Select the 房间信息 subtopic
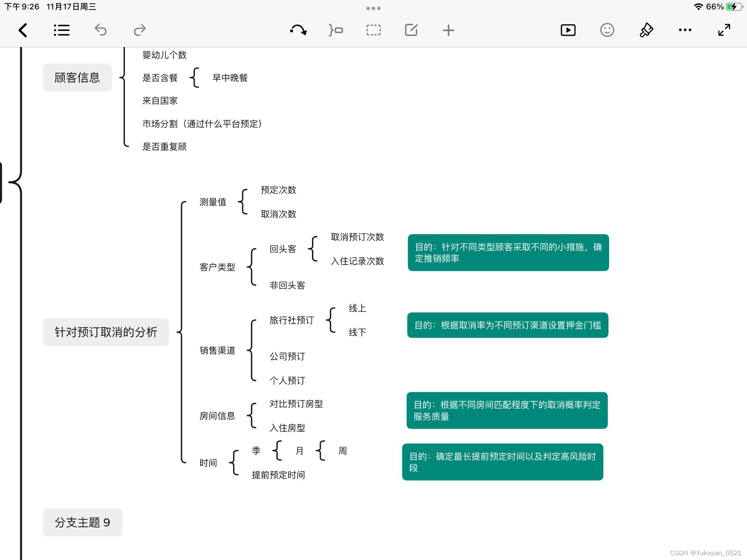This screenshot has width=747, height=560. [x=217, y=416]
